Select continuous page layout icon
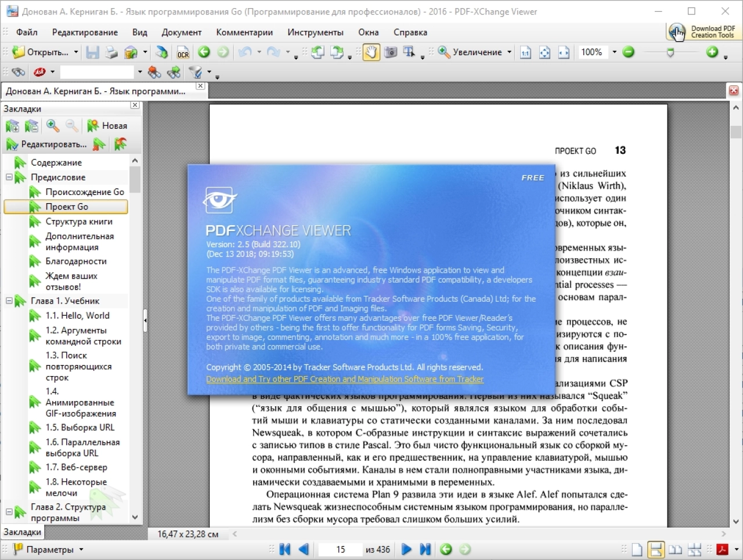 656,550
